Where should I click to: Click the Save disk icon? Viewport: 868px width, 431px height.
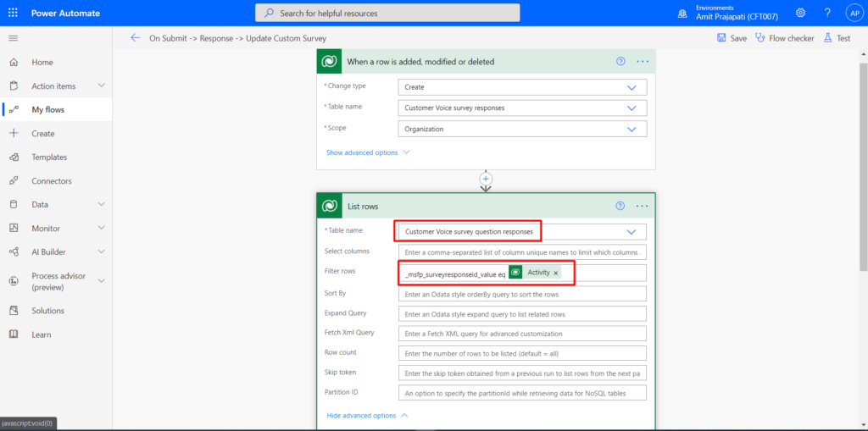[x=721, y=38]
